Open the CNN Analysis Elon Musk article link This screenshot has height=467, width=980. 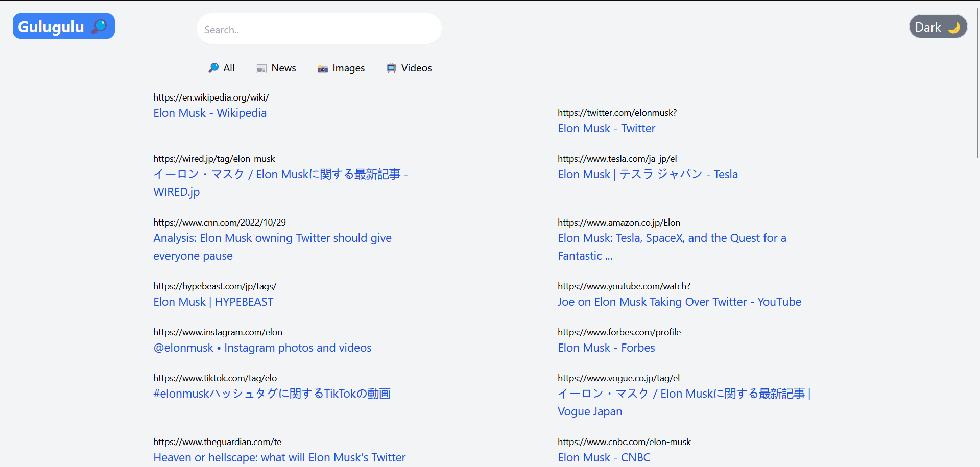point(272,247)
